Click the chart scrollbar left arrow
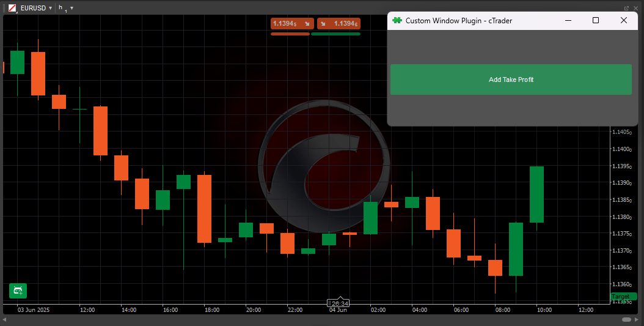 pyautogui.click(x=4, y=319)
